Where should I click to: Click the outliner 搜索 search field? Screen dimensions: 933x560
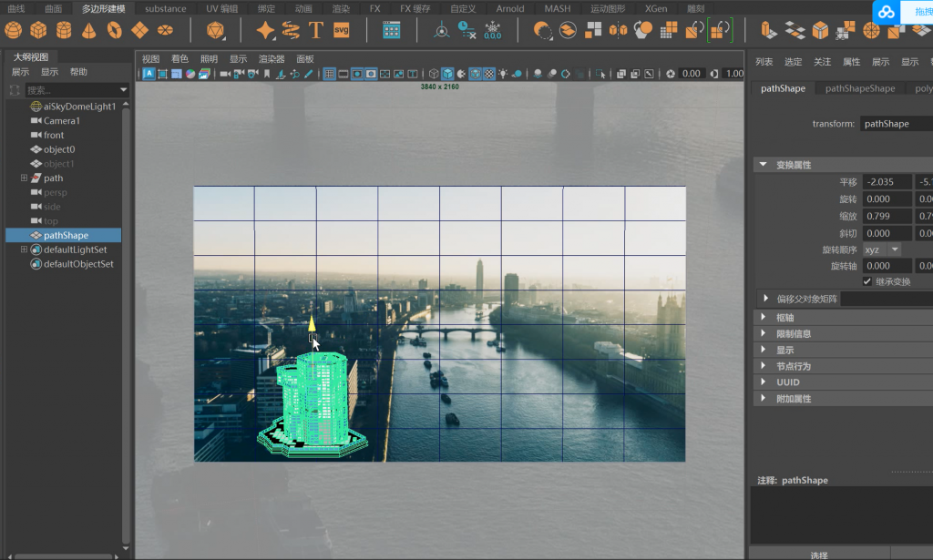coord(71,90)
